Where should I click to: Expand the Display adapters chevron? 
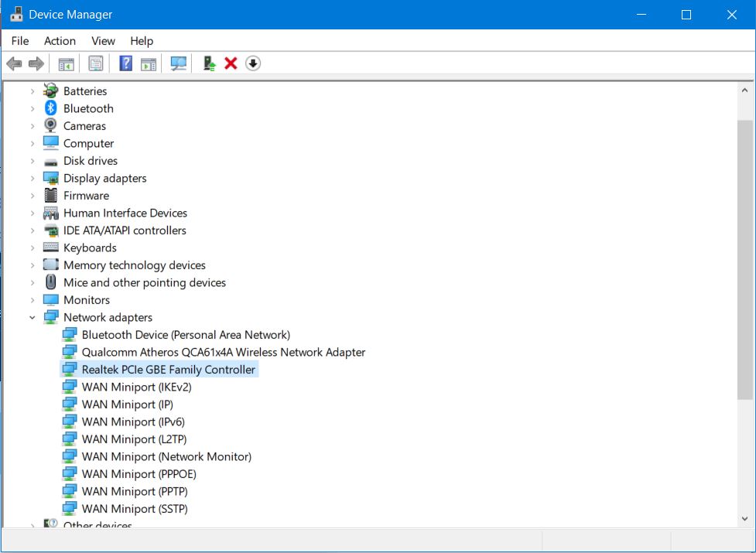tap(32, 178)
